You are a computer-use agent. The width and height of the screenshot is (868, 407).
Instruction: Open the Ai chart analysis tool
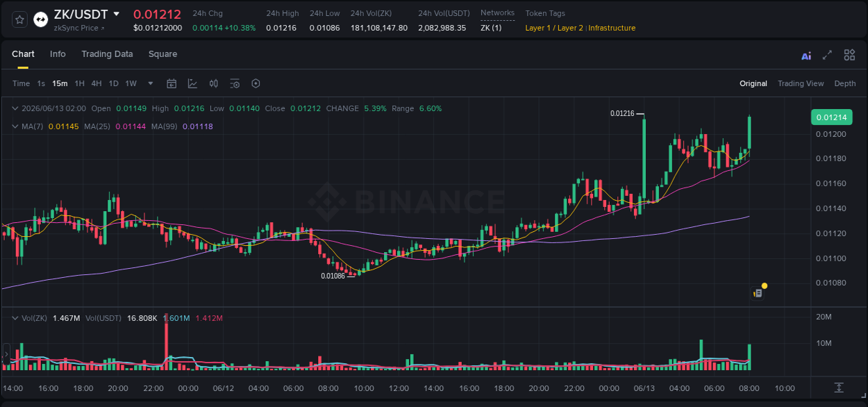[x=806, y=56]
